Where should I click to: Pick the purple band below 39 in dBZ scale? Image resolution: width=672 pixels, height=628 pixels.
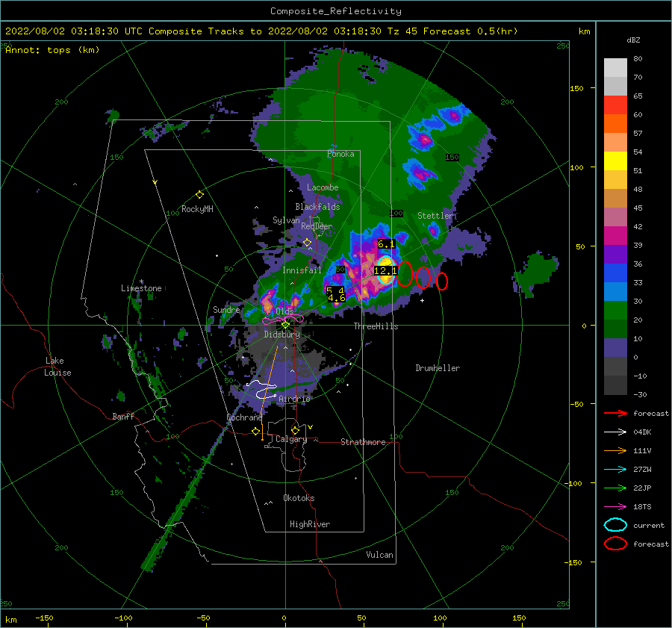coord(615,254)
